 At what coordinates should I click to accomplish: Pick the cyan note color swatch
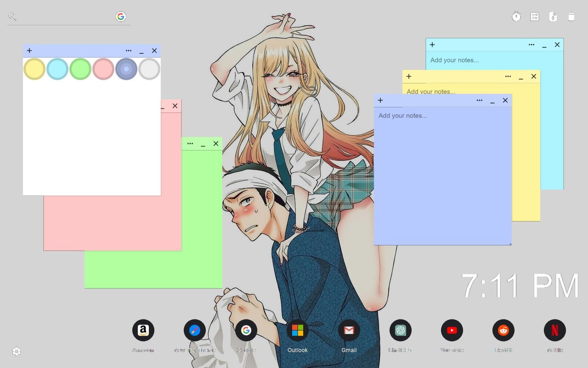(57, 69)
